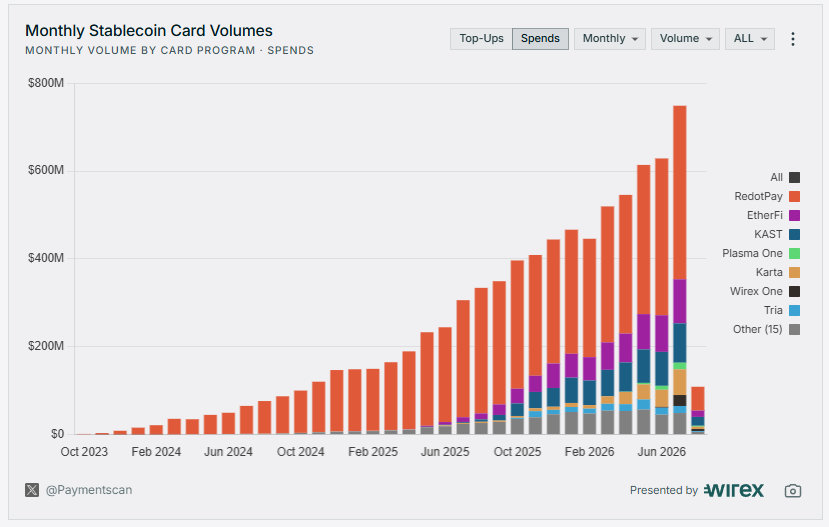829x527 pixels.
Task: Click the tallest bar's RedotPay segment
Action: coord(679,192)
